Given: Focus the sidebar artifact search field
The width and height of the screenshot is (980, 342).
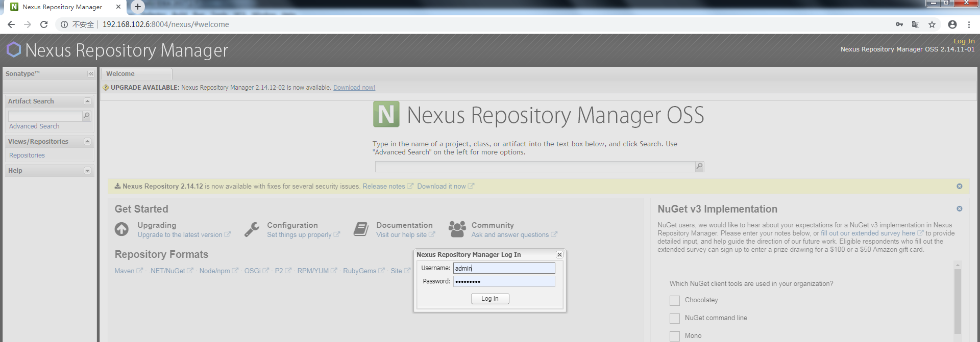Looking at the screenshot, I should click(45, 116).
